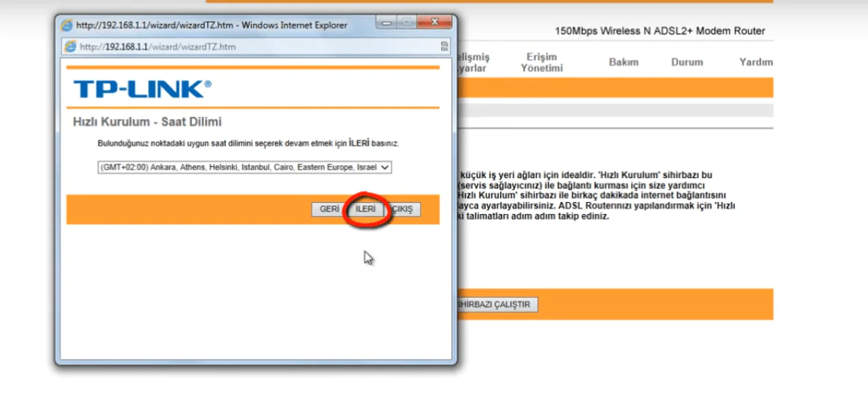Screen dimensions: 868x407
Task: Switch to Erişim Yönetimi tab
Action: tap(542, 63)
